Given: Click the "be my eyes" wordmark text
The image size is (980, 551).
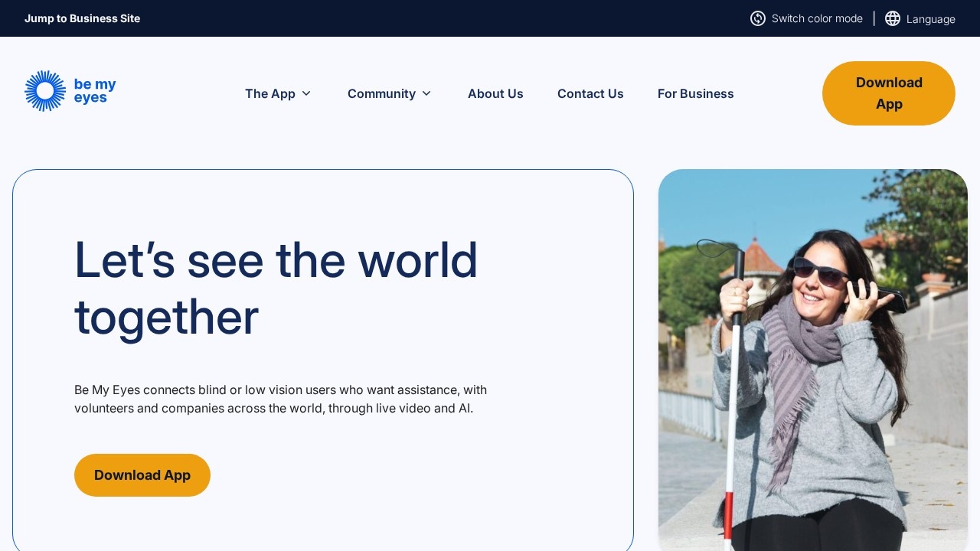Looking at the screenshot, I should [94, 91].
